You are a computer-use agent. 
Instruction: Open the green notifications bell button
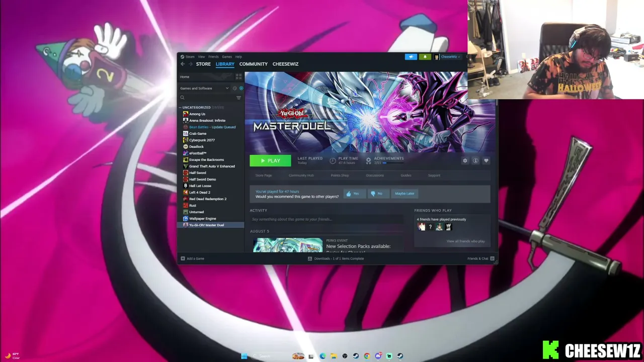(425, 57)
